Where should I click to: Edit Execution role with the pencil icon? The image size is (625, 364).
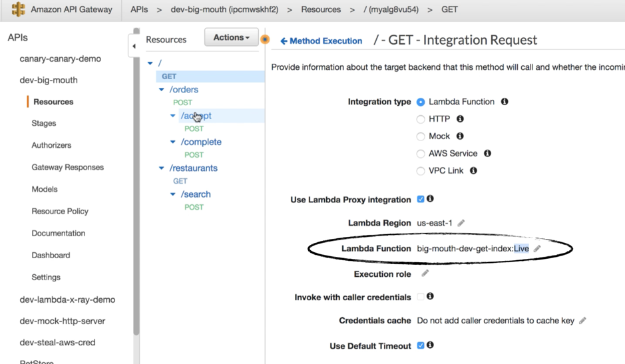425,273
